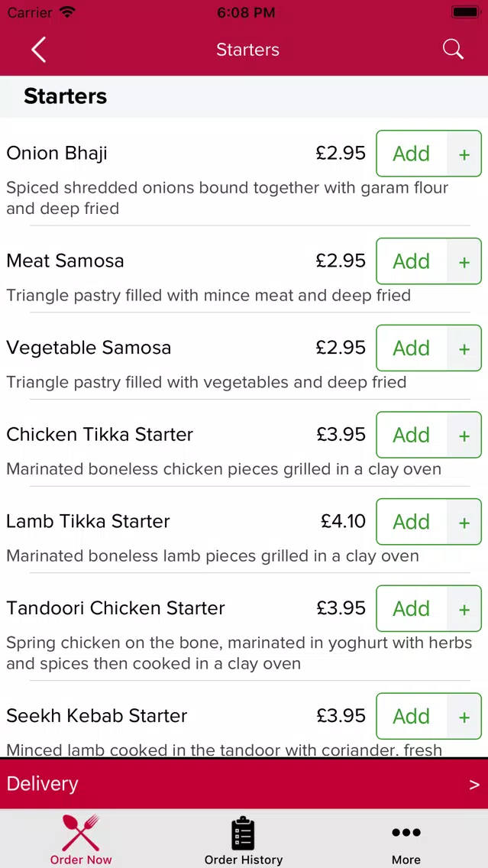Expand the Delivery bar chevron
Image resolution: width=488 pixels, height=868 pixels.
[474, 785]
